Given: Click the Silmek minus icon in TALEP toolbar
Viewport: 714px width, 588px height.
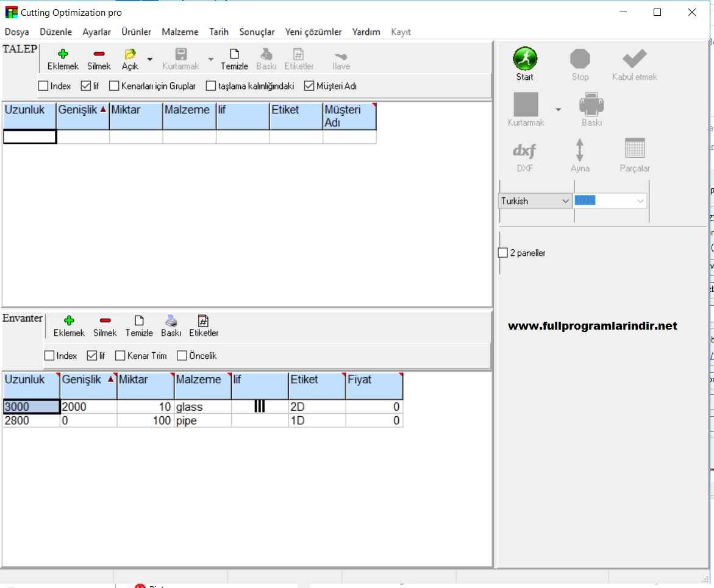Looking at the screenshot, I should 99,55.
